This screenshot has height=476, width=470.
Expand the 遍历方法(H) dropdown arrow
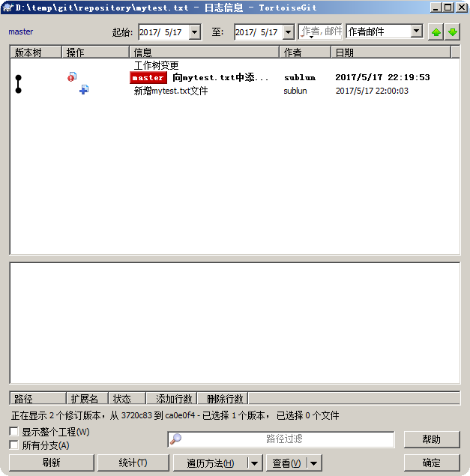pos(254,463)
